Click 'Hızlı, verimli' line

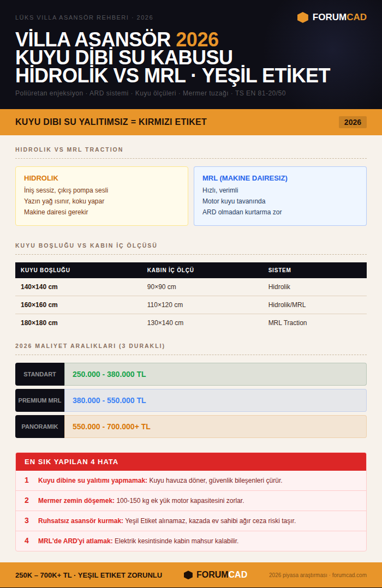220,190
